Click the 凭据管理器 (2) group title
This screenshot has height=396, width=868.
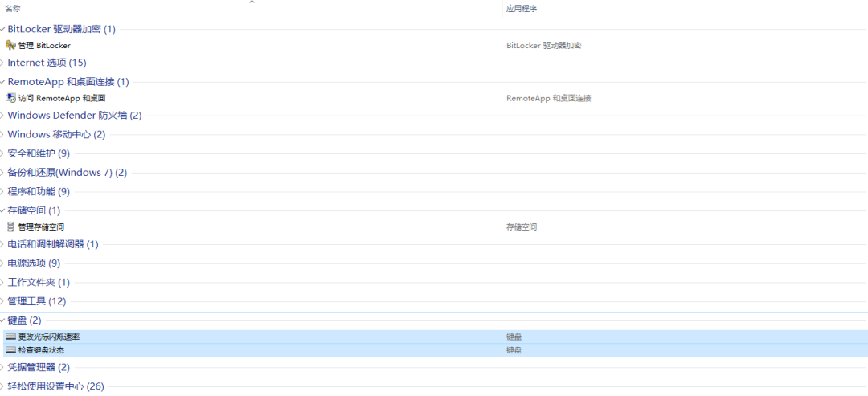click(39, 367)
